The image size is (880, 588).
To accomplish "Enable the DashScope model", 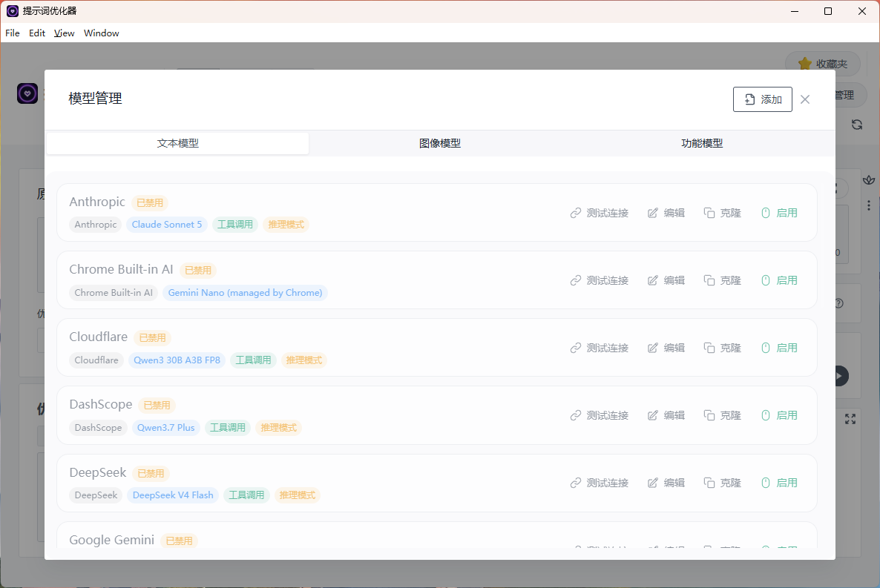I will pyautogui.click(x=779, y=416).
